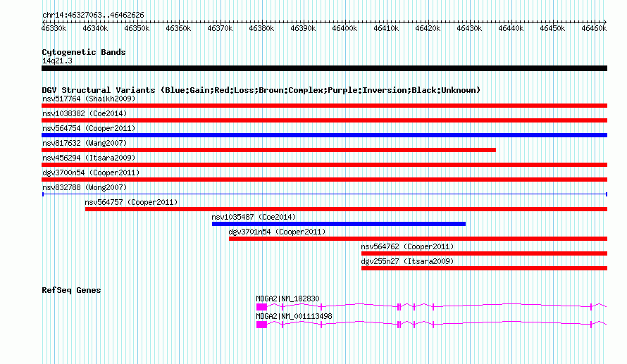Click the red bar for nsv517764
Image resolution: width=627 pixels, height=364 pixels.
[324, 106]
